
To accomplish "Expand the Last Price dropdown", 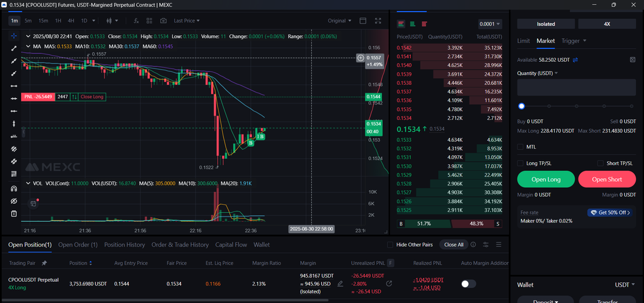I will (186, 21).
